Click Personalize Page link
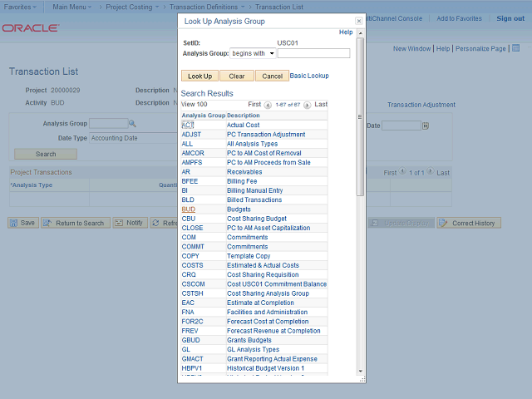532x399 pixels. click(480, 48)
